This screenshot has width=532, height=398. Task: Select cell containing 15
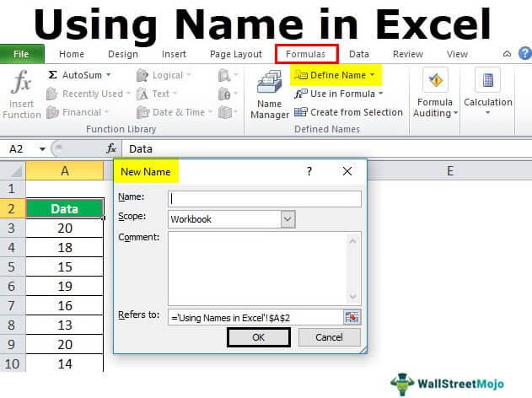point(64,266)
